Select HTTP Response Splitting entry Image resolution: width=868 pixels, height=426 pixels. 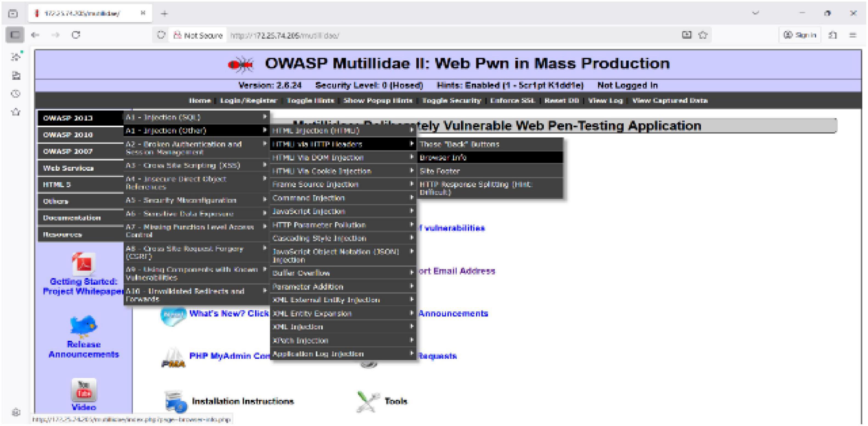(x=490, y=188)
